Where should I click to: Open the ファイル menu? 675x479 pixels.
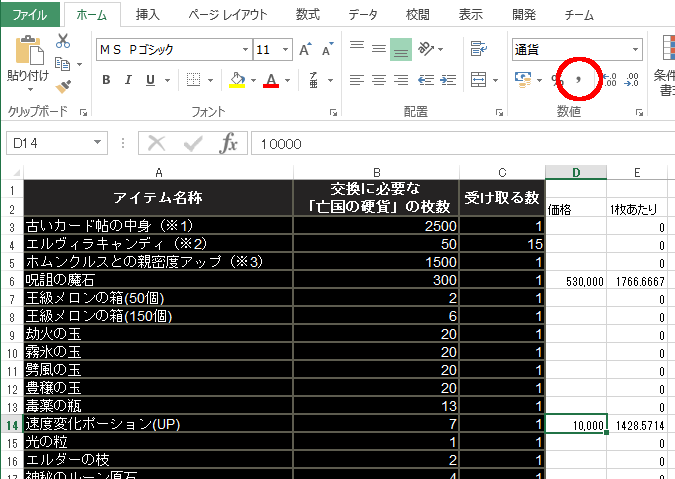pyautogui.click(x=29, y=14)
